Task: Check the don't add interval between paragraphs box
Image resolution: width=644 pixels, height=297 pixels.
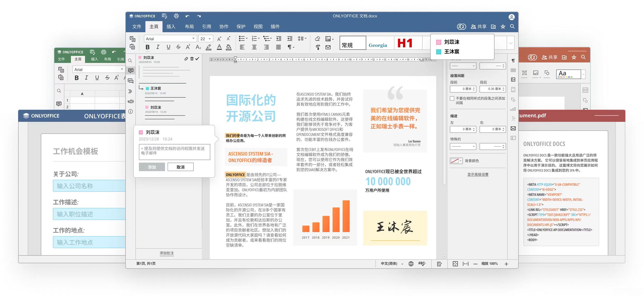Action: [x=452, y=98]
